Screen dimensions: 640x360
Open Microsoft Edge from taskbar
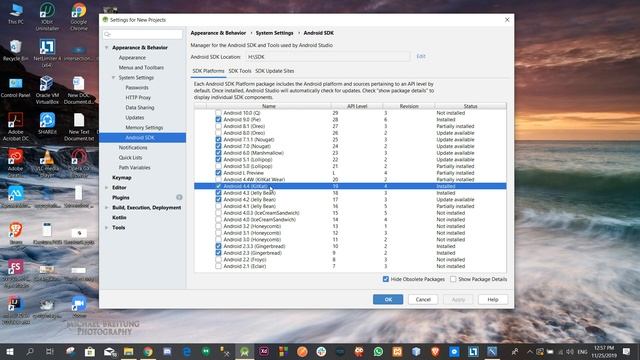(x=187, y=351)
